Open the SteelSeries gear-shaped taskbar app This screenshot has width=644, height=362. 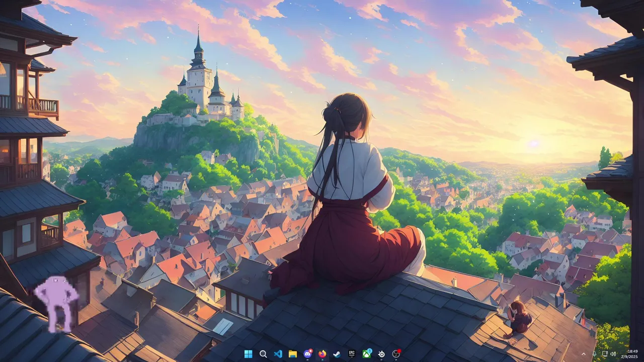381,354
